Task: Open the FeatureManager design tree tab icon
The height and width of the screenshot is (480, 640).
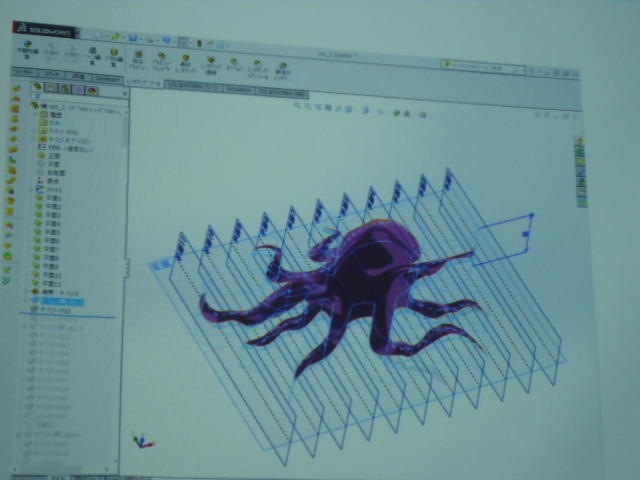Action: 38,87
